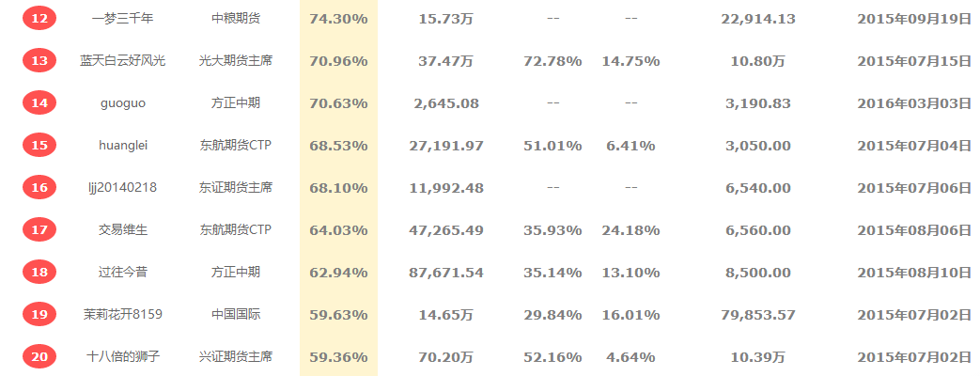This screenshot has height=376, width=980.
Task: Click the red rank 18 badge
Action: click(39, 273)
